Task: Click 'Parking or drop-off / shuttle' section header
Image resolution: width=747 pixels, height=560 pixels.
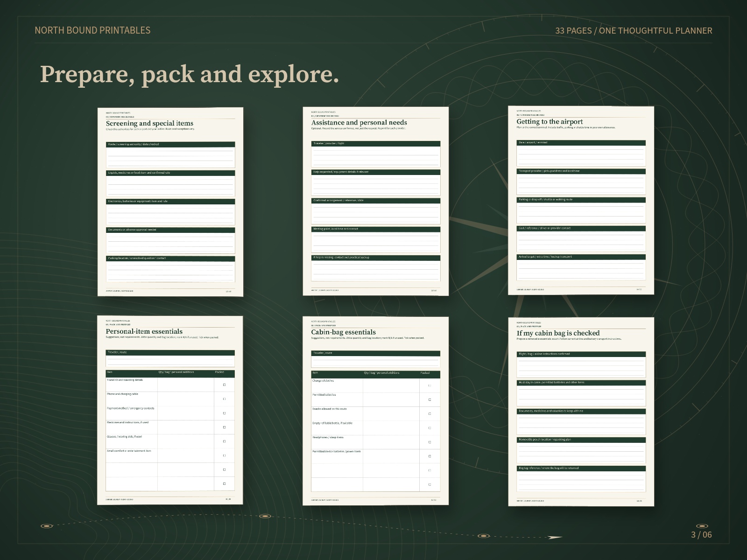Action: (x=581, y=200)
